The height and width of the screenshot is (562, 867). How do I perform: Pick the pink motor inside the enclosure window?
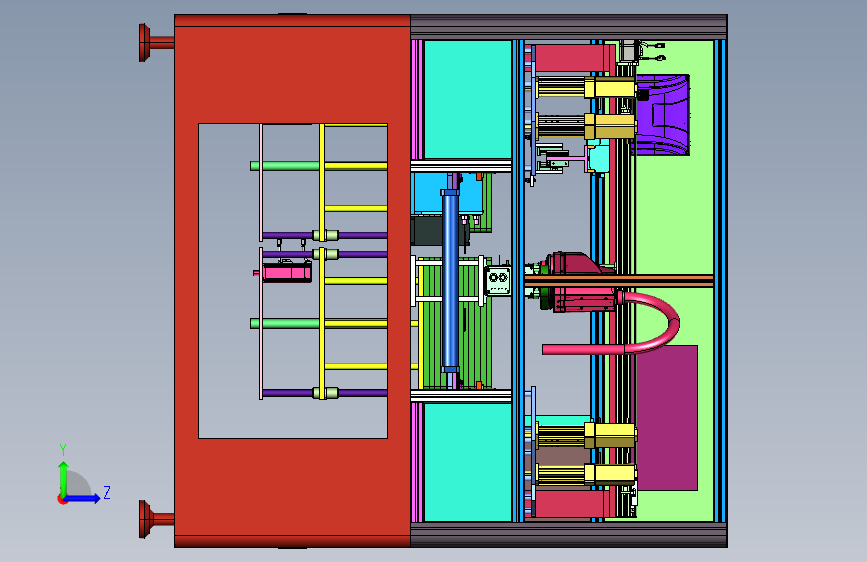(x=286, y=272)
